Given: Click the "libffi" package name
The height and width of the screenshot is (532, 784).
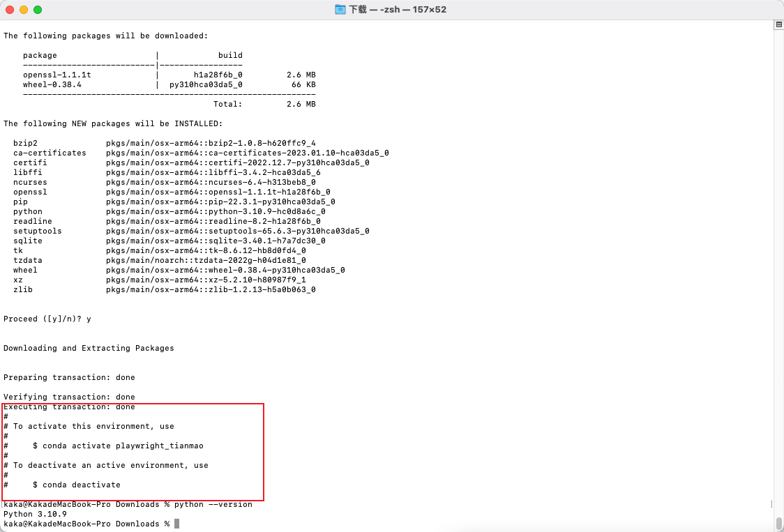Looking at the screenshot, I should 28,172.
